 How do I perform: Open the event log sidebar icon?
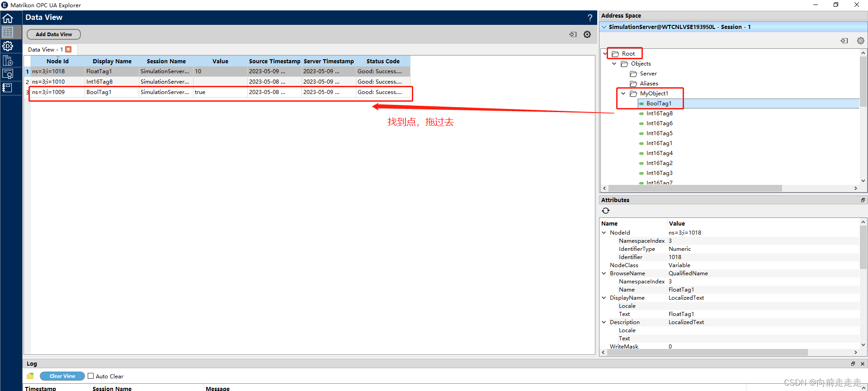pyautogui.click(x=8, y=88)
